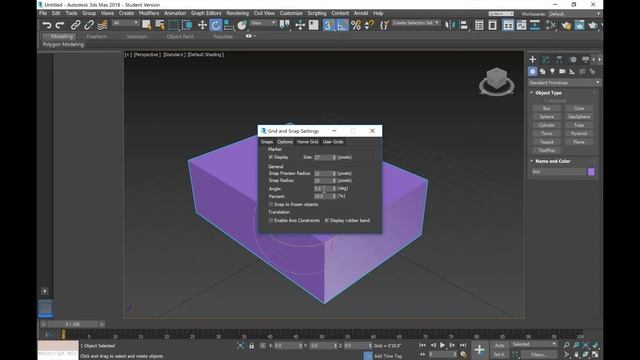The width and height of the screenshot is (640, 360).
Task: Click the Mirror tool icon
Action: [x=450, y=25]
